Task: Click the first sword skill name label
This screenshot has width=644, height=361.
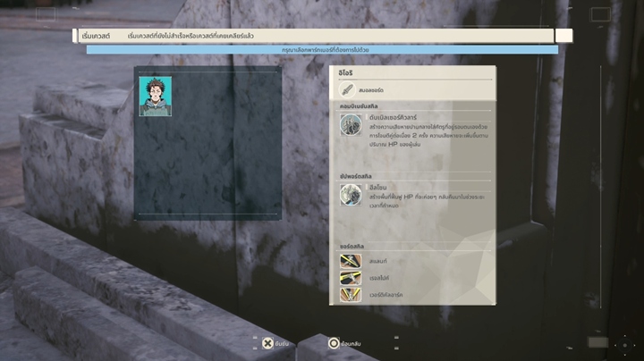Action: point(377,261)
